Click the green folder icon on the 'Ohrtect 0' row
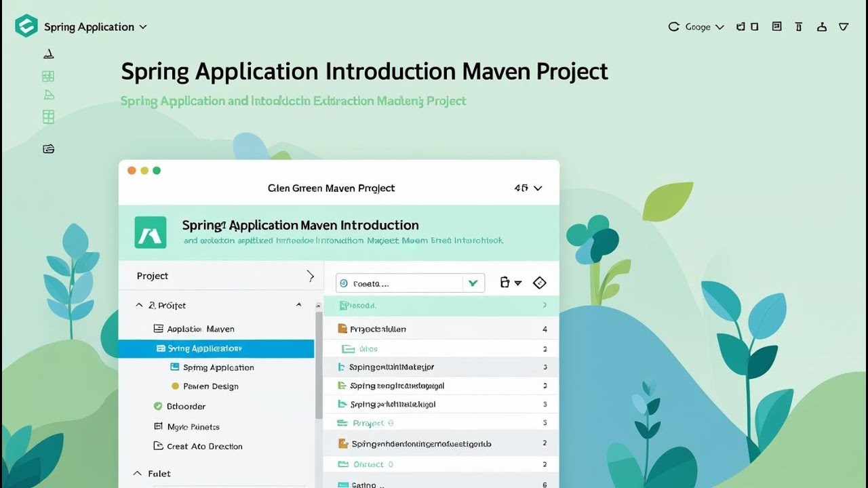This screenshot has width=868, height=488. click(342, 464)
